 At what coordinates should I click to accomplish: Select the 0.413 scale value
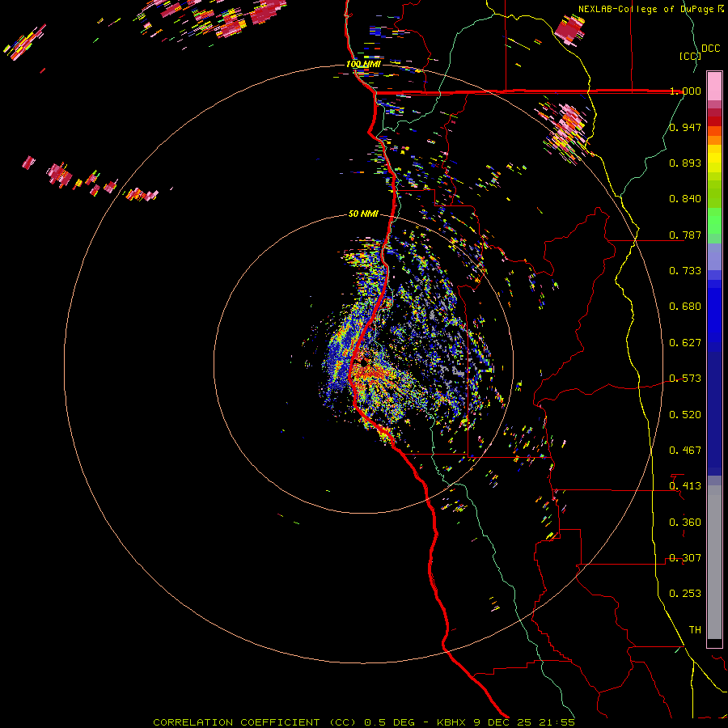[685, 486]
